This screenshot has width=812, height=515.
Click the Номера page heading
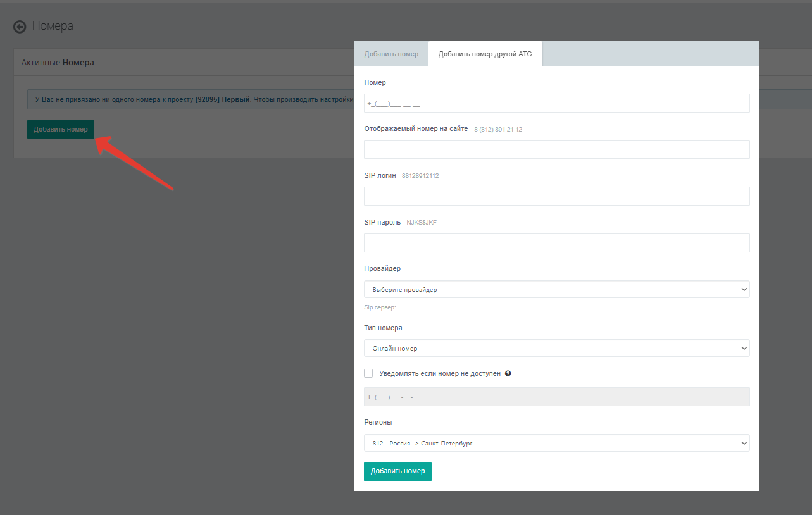pos(53,26)
